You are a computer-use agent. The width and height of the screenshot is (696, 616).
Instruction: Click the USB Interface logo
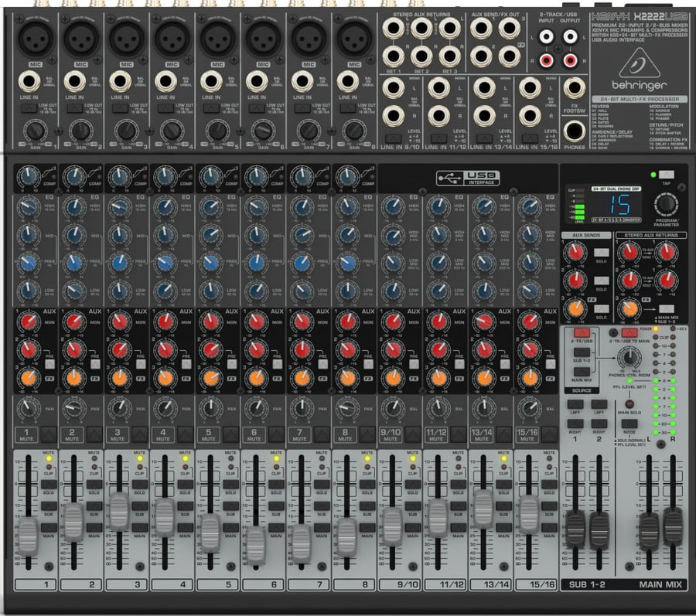click(x=468, y=179)
